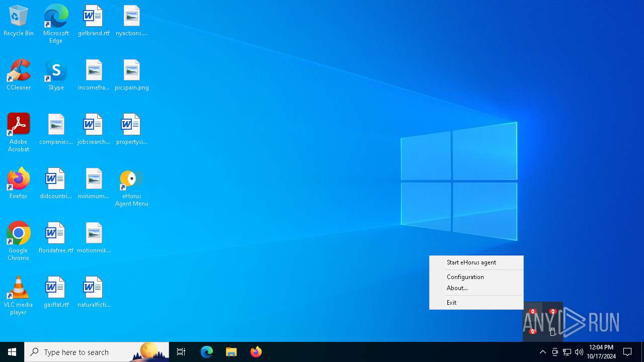Select didcountri... Word document icon
The width and height of the screenshot is (644, 362).
[56, 184]
